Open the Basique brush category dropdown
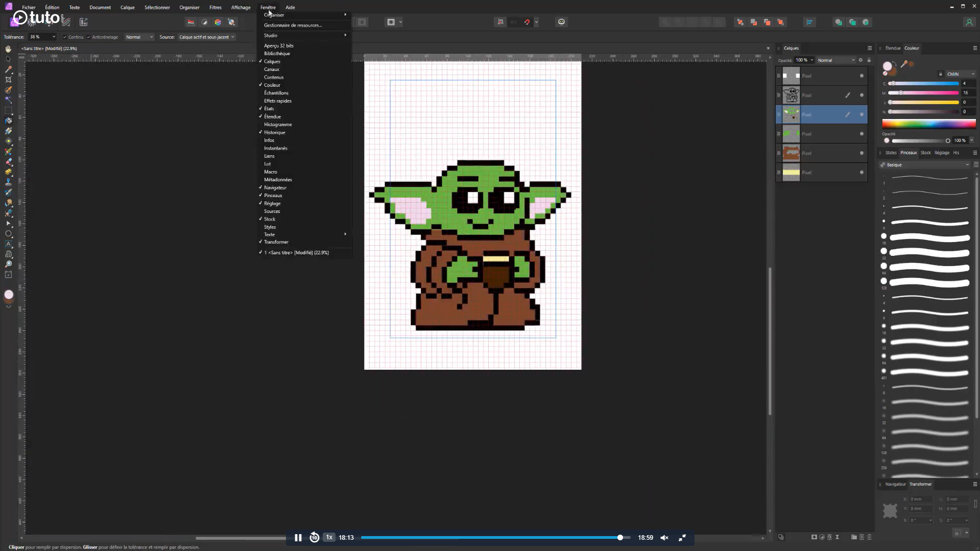Image resolution: width=980 pixels, height=551 pixels. pyautogui.click(x=924, y=165)
